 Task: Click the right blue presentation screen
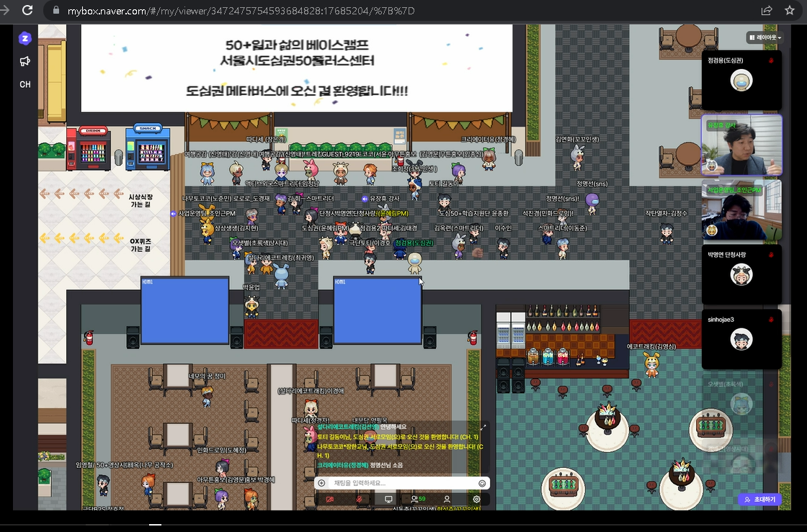378,310
